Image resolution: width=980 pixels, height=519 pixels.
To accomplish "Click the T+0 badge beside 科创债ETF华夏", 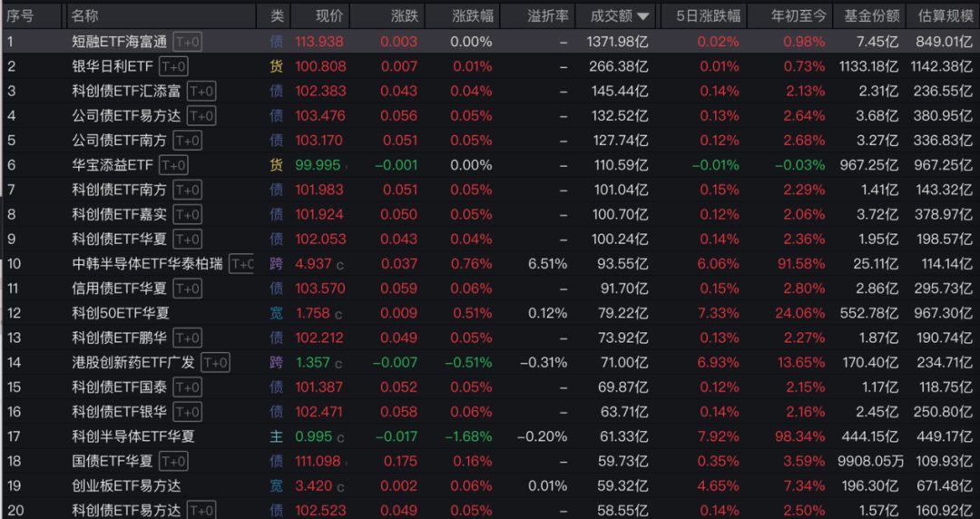I will 188,239.
